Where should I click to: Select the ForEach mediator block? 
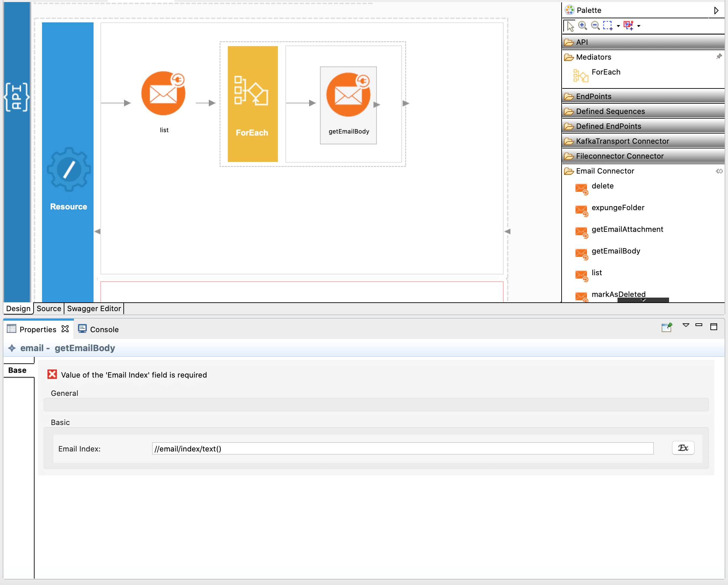coord(252,104)
